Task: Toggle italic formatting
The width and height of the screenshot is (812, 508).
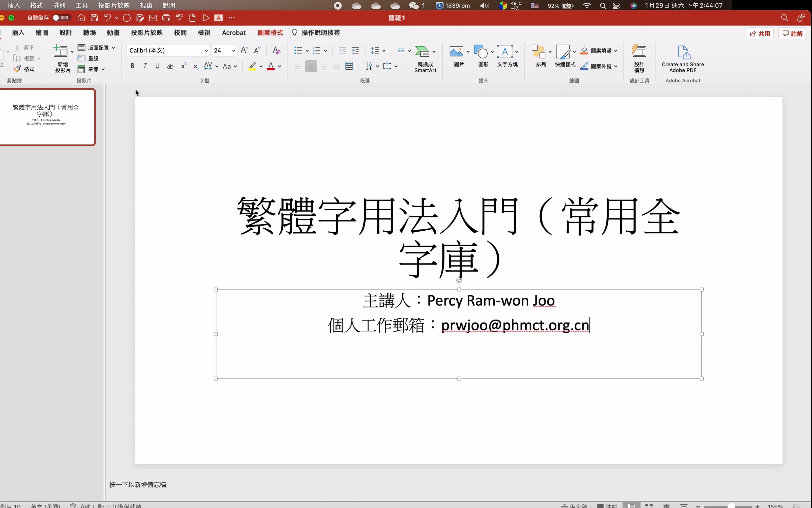Action: coord(145,66)
